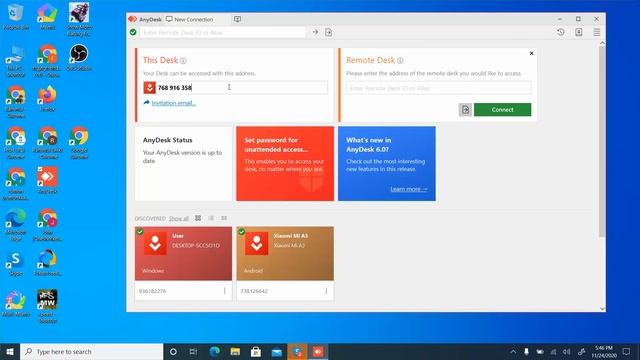Open the Windows Start menu
Viewport: 640px width, 360px height.
10,351
